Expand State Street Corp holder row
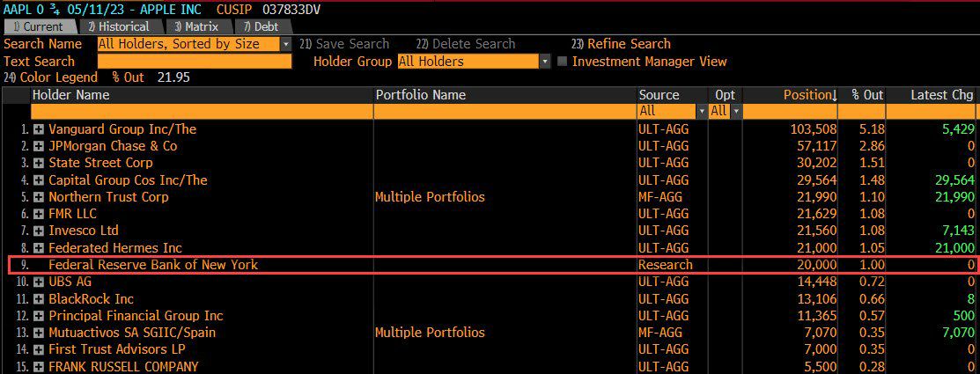The image size is (980, 374). pyautogui.click(x=39, y=163)
